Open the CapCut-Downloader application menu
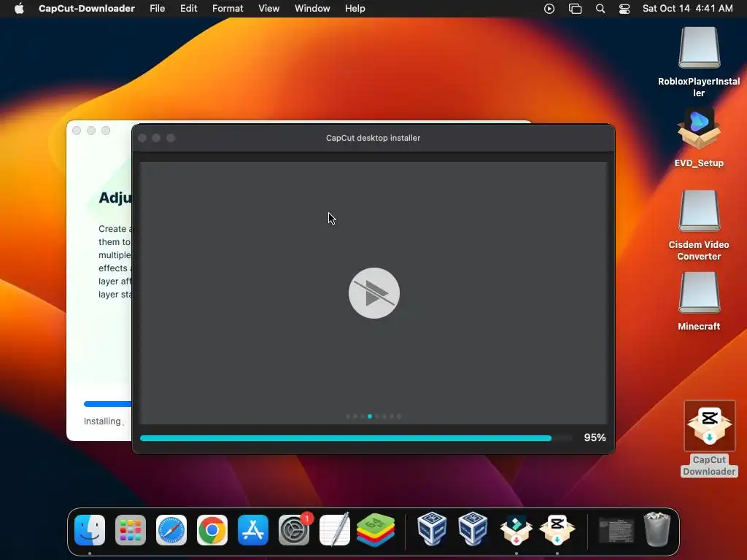The image size is (747, 560). tap(87, 9)
